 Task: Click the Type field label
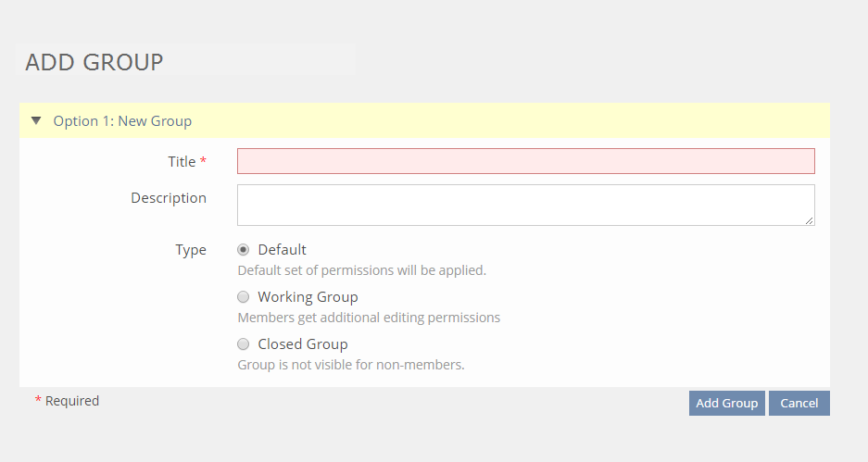point(191,250)
